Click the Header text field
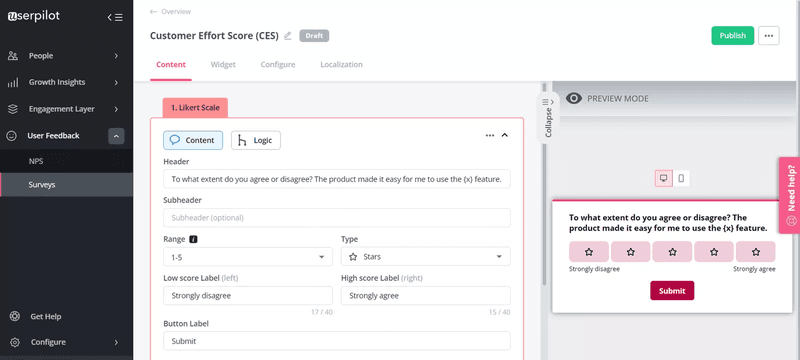The height and width of the screenshot is (360, 800). (x=337, y=179)
